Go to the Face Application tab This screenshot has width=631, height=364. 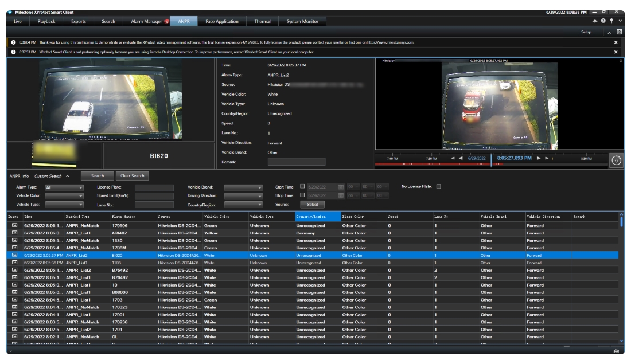tap(222, 21)
